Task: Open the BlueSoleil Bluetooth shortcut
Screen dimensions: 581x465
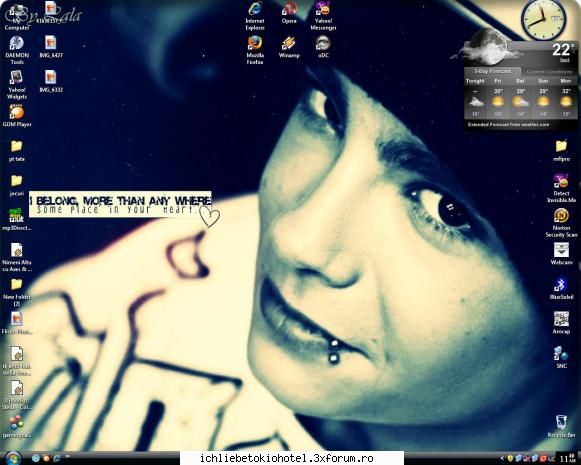Action: pyautogui.click(x=561, y=289)
